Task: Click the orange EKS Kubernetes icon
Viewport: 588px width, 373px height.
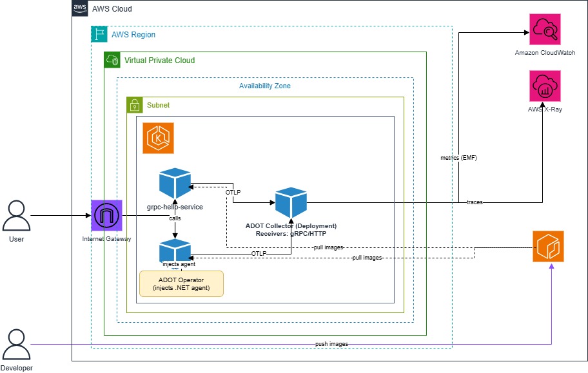Action: 158,138
